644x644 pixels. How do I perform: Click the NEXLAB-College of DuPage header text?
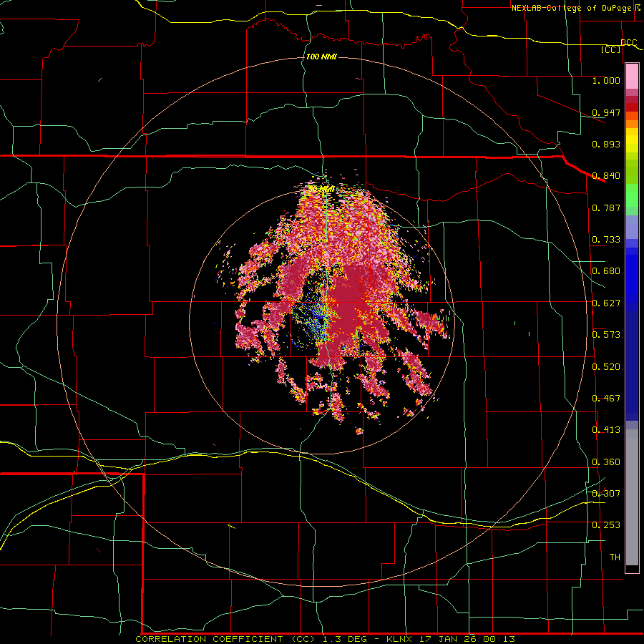point(572,8)
